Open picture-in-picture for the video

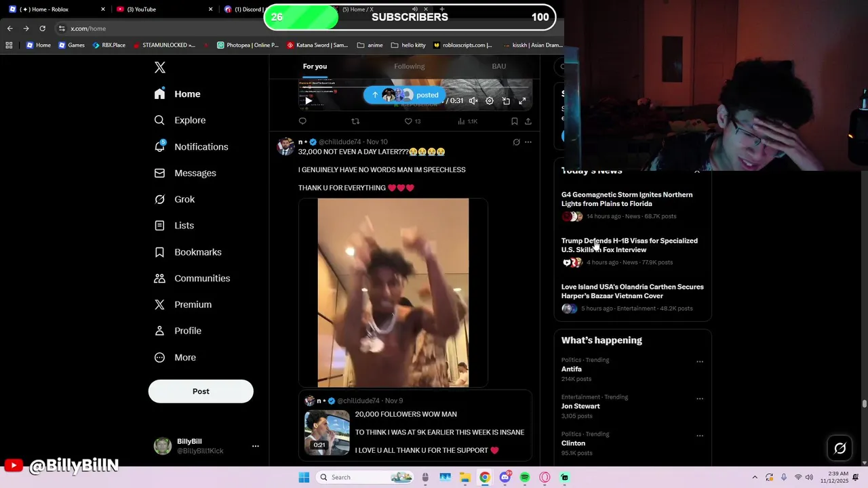[506, 101]
